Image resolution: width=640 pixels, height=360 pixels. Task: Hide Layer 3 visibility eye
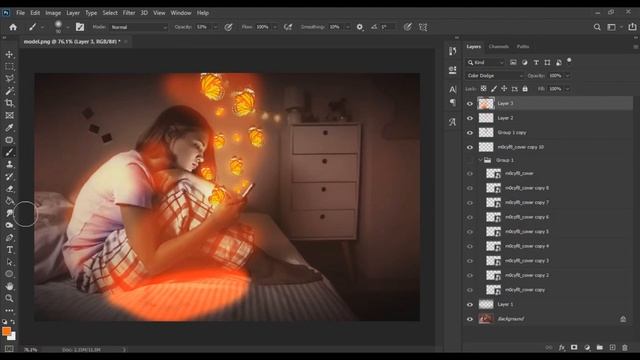click(x=470, y=104)
